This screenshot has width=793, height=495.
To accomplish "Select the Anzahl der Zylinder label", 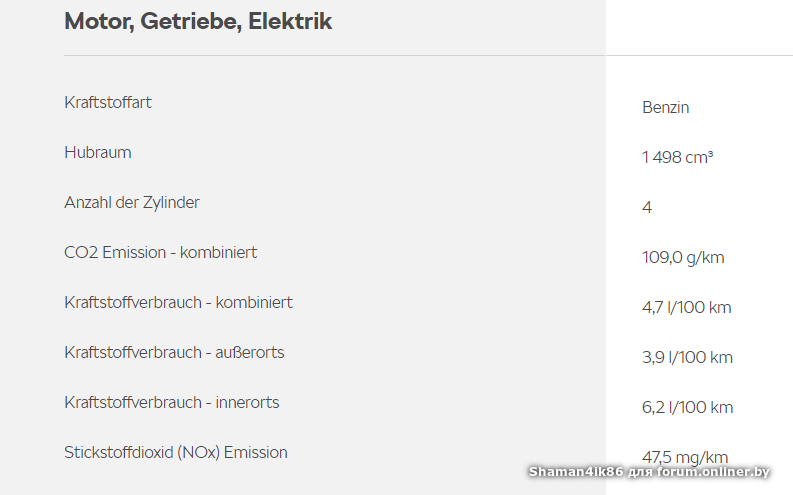I will pyautogui.click(x=132, y=202).
